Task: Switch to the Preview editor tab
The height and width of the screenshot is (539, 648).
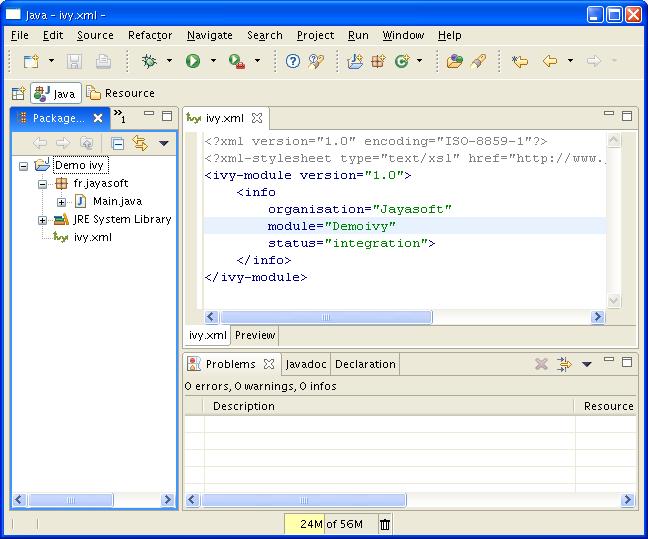Action: pyautogui.click(x=255, y=335)
